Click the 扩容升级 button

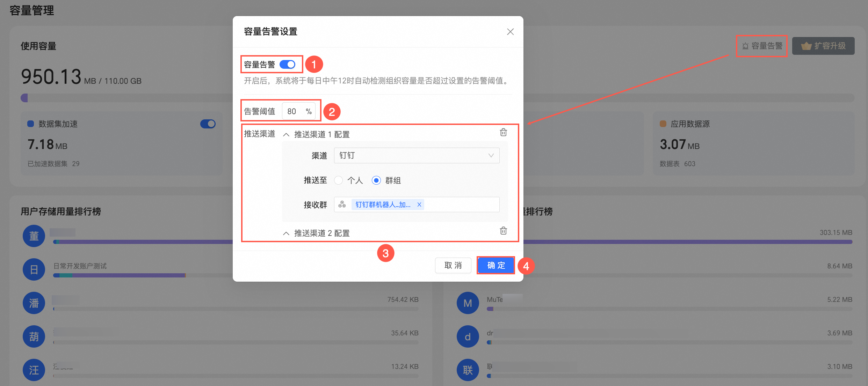click(x=823, y=46)
